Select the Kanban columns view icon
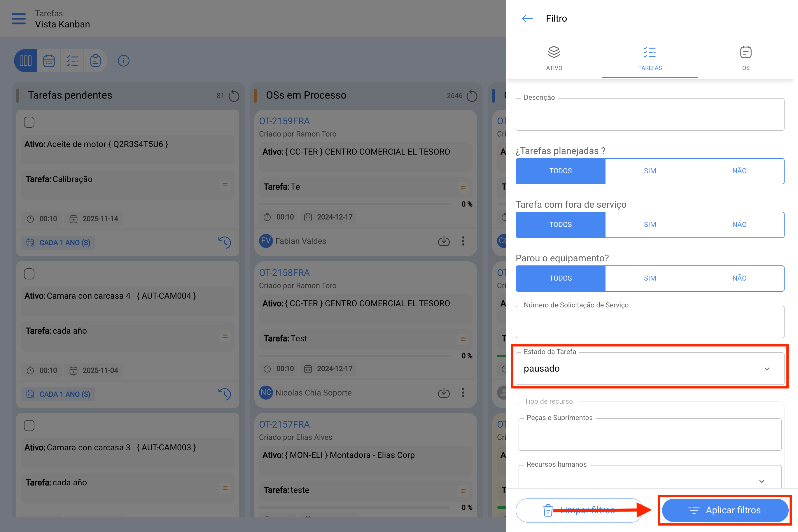 [26, 61]
